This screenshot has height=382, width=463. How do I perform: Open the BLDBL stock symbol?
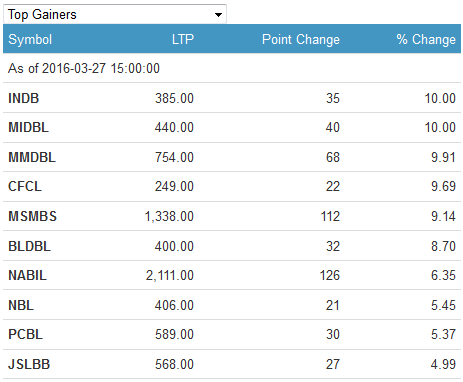pyautogui.click(x=29, y=246)
